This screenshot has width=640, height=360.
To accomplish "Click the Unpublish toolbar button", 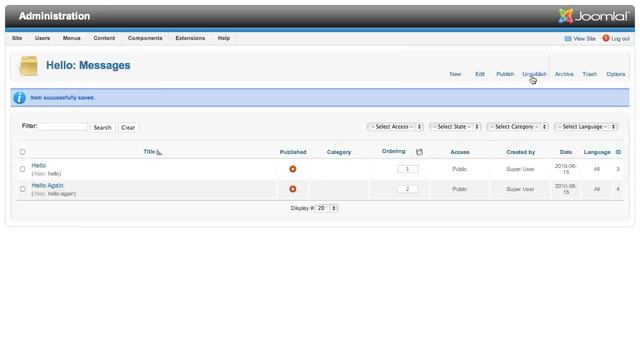I will (x=534, y=74).
